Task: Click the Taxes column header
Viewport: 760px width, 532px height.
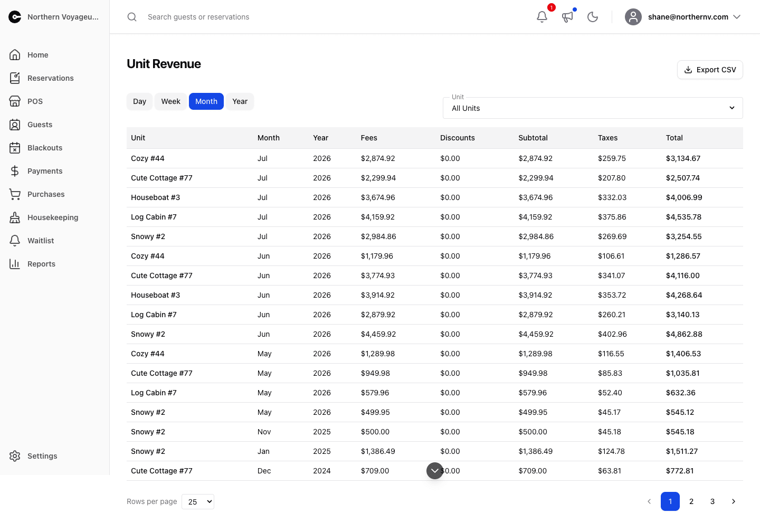Action: tap(608, 138)
